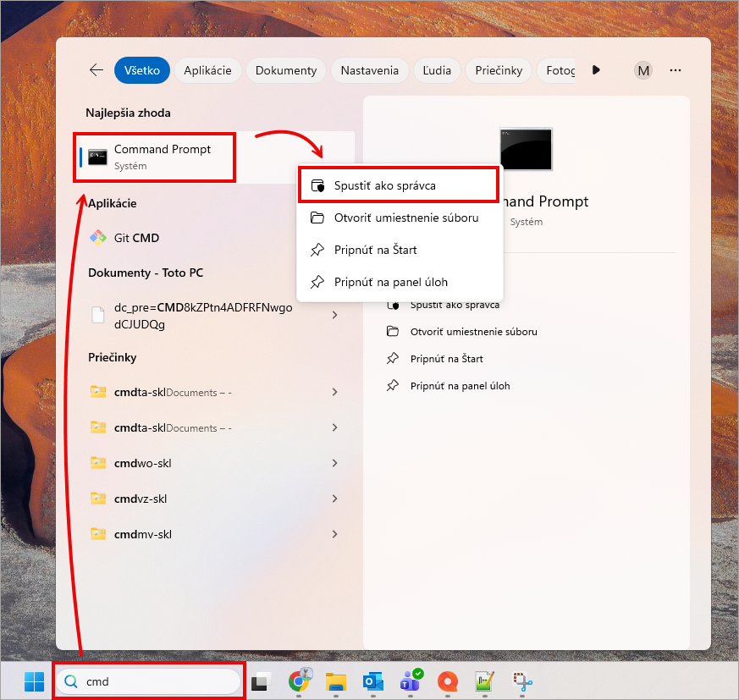Choose 'Spustiť ako správca' in context menu
Screen dimensions: 739x700
[x=384, y=185]
